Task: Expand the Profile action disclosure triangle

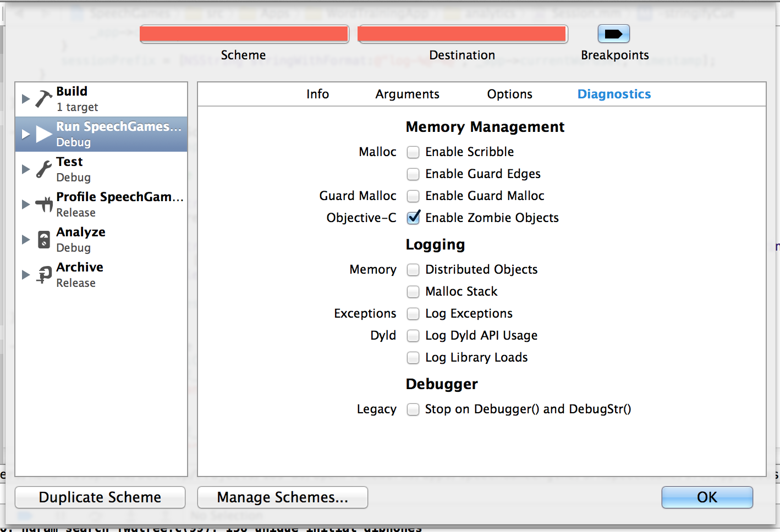Action: (25, 204)
